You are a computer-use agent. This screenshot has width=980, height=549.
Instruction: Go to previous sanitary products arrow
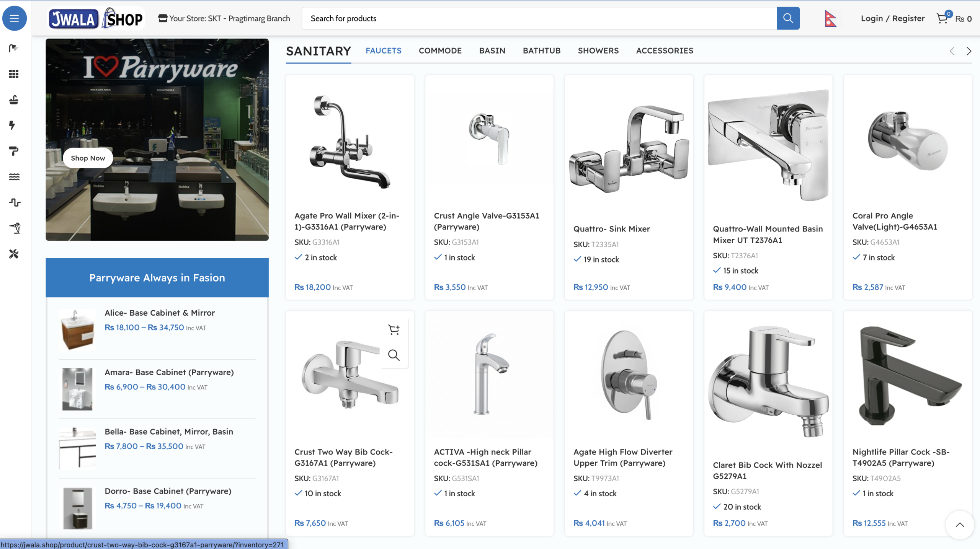(x=952, y=51)
